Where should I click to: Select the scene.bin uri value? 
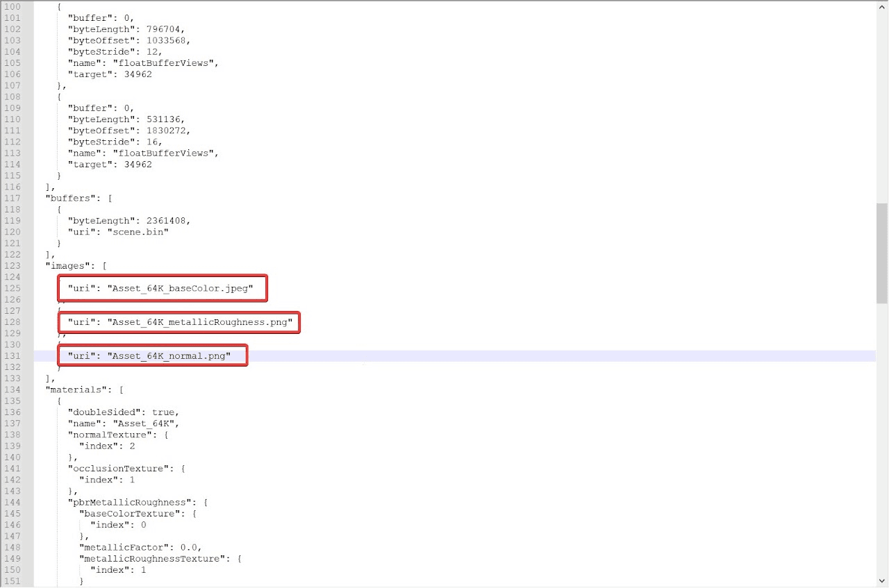coord(138,232)
